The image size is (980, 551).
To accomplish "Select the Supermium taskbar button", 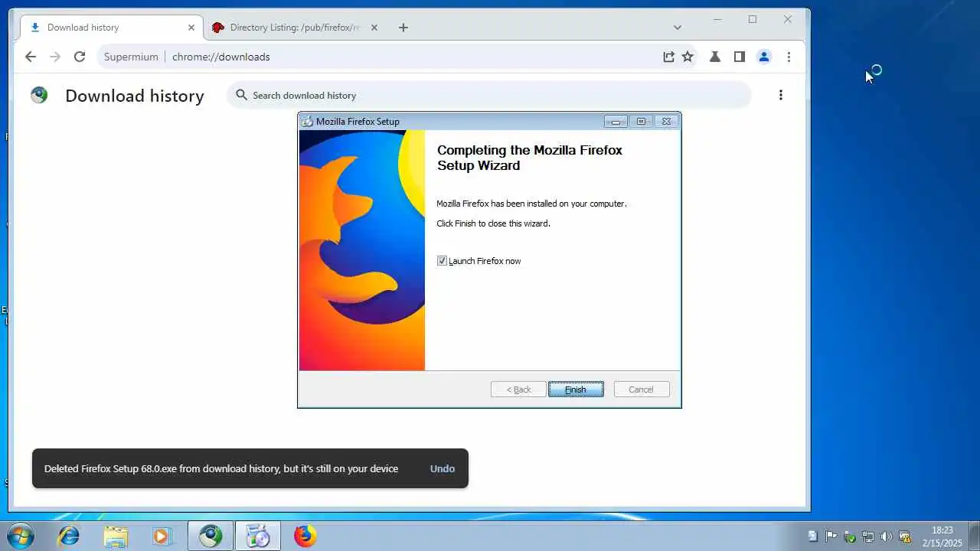I will click(211, 536).
